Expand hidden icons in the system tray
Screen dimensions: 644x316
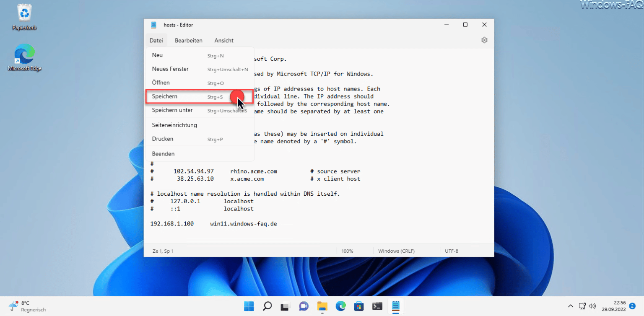(x=571, y=306)
